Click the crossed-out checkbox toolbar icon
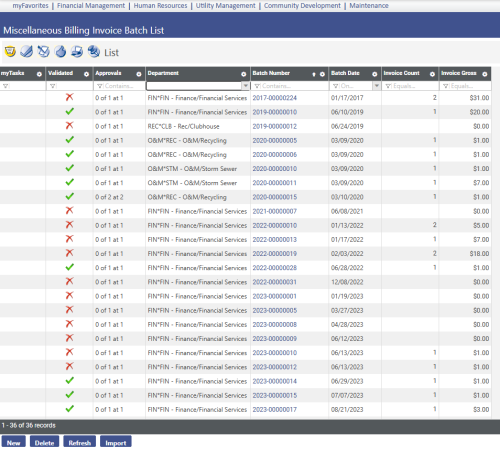Screen dimensions: 500x449 tap(44, 51)
